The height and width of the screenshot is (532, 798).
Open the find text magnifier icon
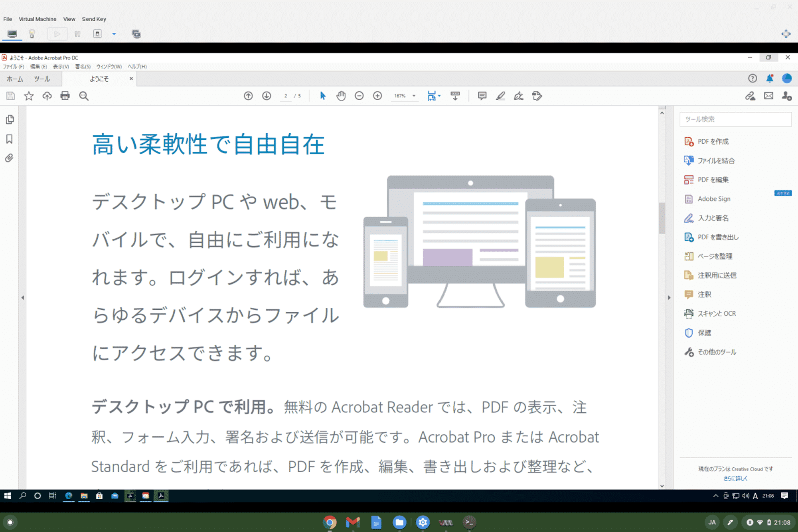(84, 96)
